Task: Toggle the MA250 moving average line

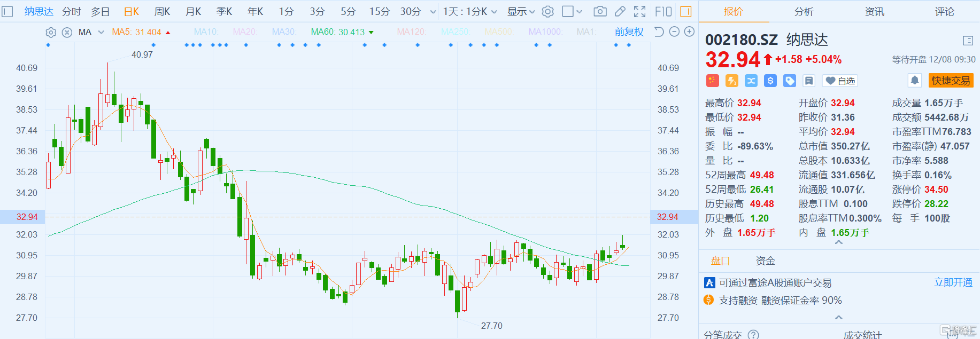Action: [x=456, y=32]
